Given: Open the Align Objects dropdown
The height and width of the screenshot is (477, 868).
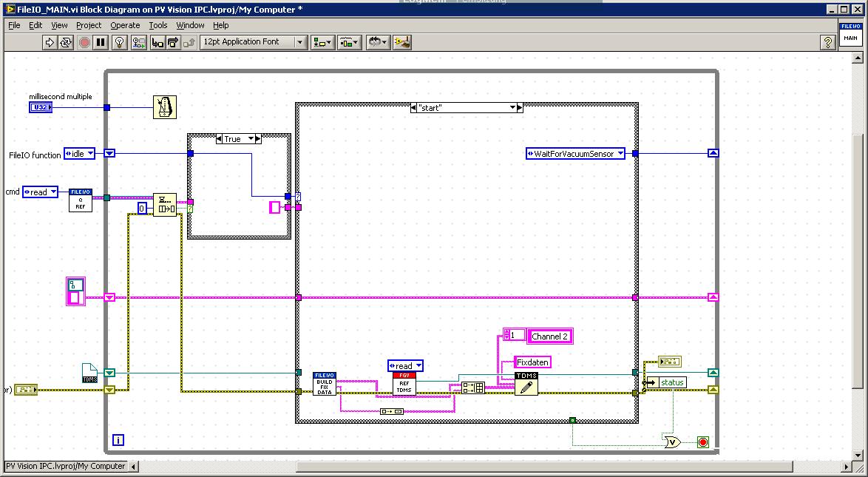Looking at the screenshot, I should tap(322, 42).
